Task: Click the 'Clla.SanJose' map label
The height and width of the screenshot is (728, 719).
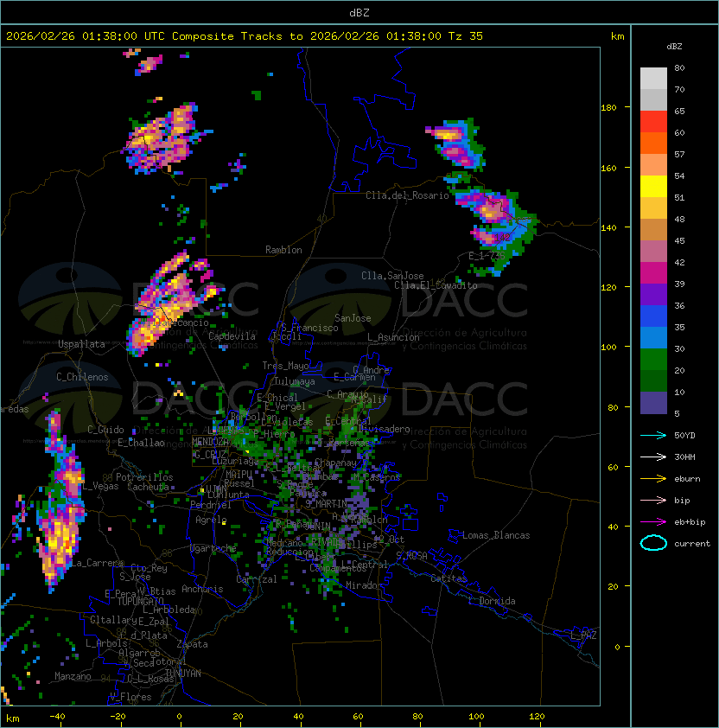Action: (x=392, y=276)
